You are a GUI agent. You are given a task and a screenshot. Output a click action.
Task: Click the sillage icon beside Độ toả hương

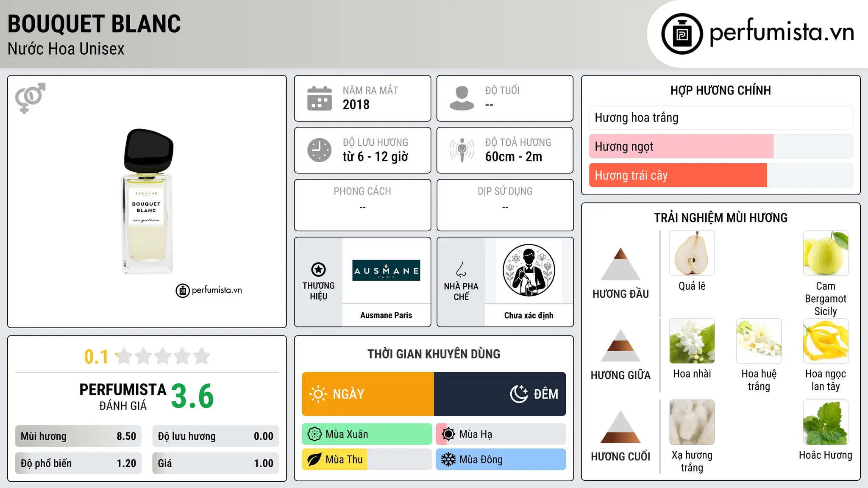click(462, 150)
